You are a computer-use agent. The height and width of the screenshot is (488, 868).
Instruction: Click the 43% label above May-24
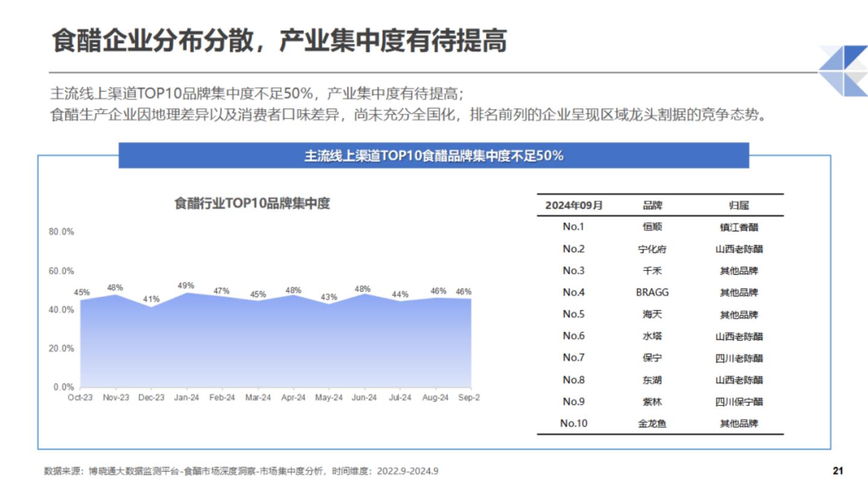tap(329, 297)
